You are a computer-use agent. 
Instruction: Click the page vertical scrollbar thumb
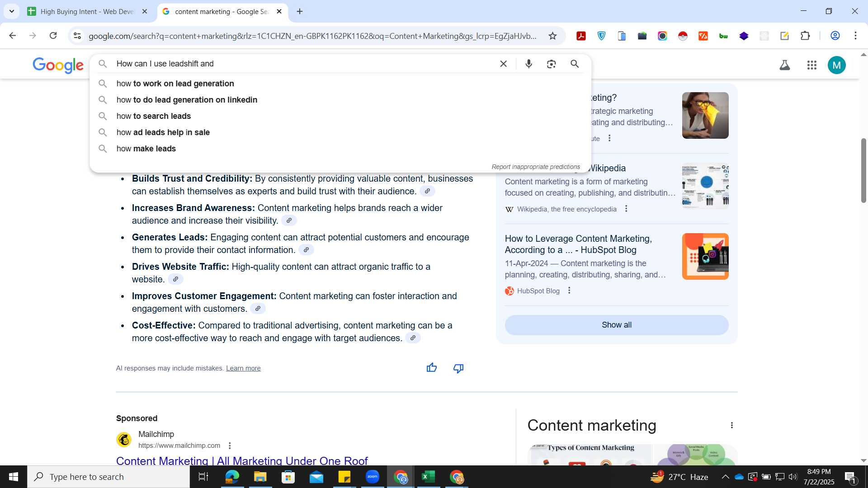tap(863, 171)
